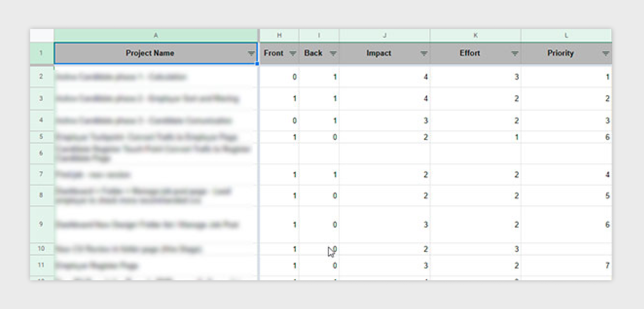Click the Front cell in row 4
This screenshot has height=309, width=644.
(279, 120)
